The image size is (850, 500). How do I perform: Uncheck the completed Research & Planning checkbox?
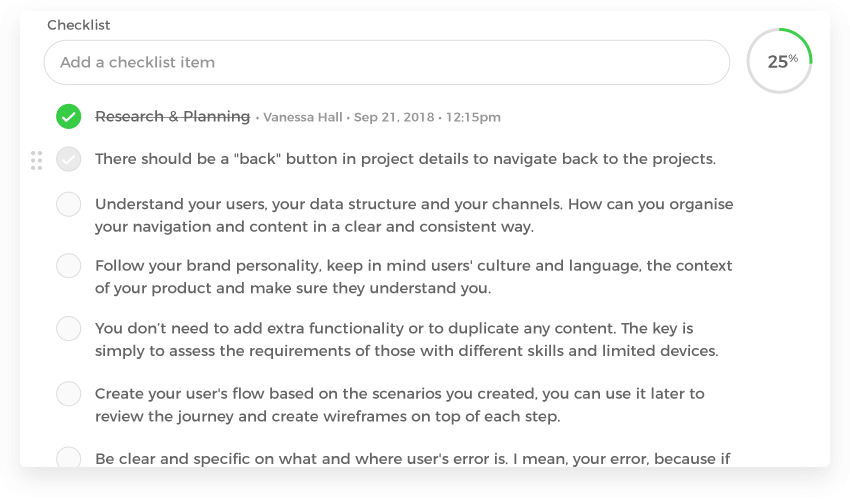pos(68,117)
